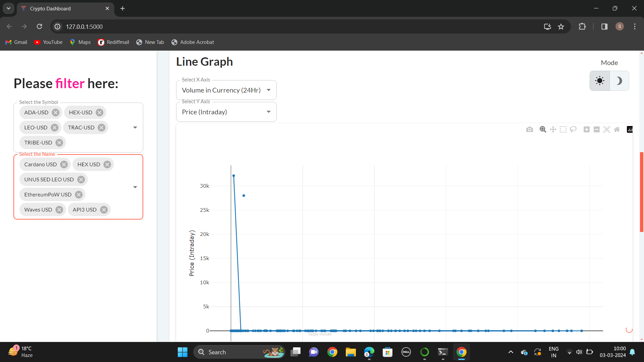Click the Windows Start button in taskbar
The image size is (644, 362).
click(x=182, y=352)
